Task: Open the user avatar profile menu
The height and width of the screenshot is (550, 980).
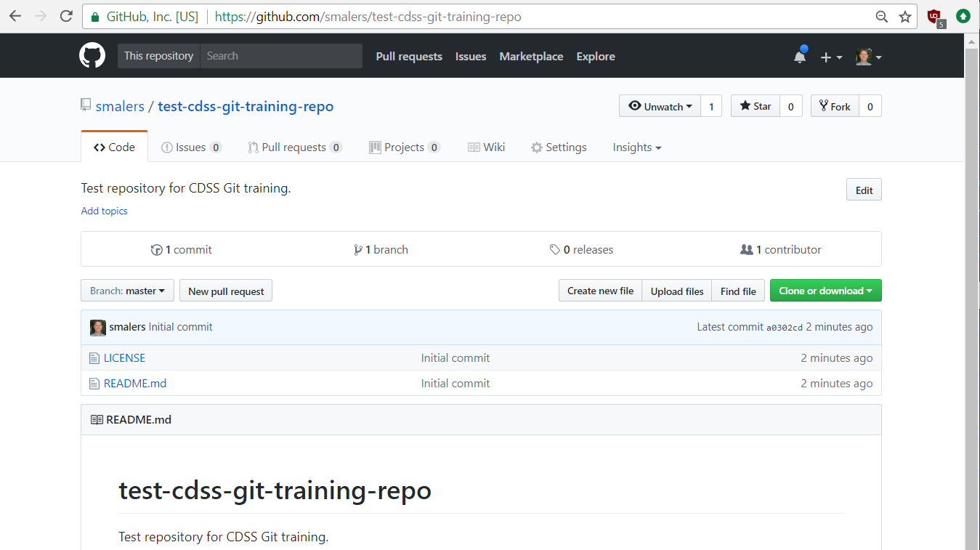Action: 868,57
